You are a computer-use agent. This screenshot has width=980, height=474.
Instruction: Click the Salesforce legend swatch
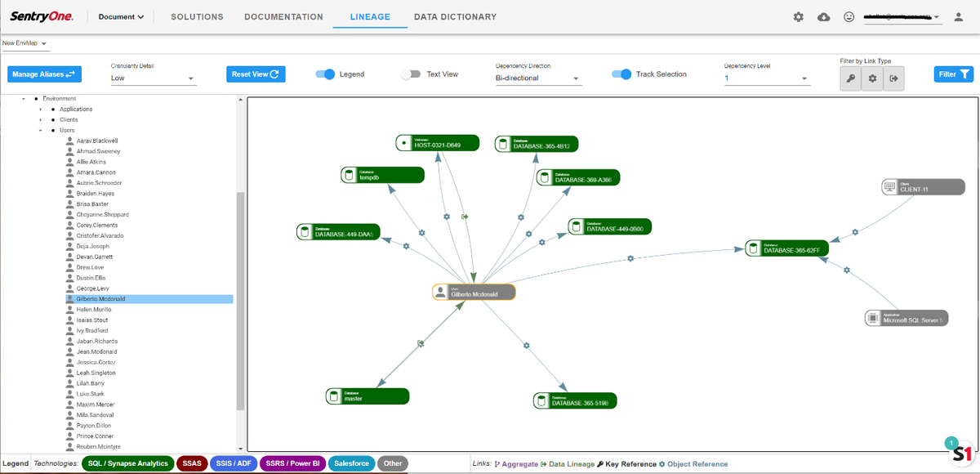point(352,464)
